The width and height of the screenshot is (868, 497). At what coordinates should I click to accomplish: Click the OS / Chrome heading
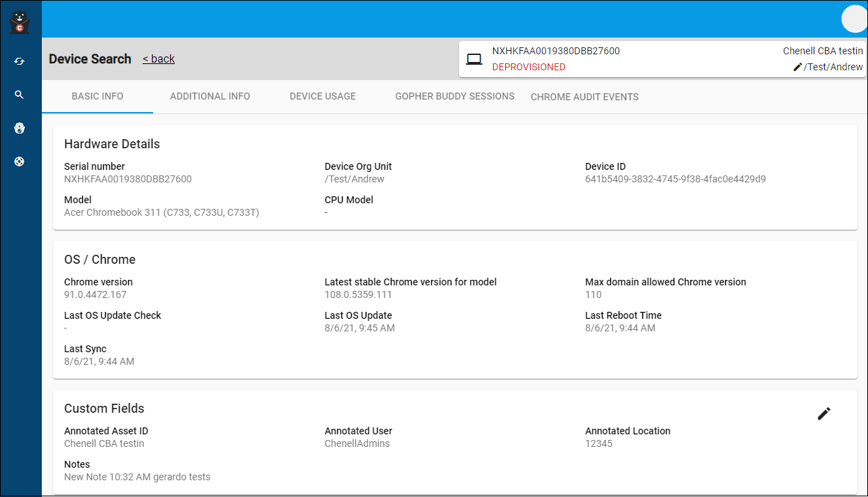tap(100, 260)
